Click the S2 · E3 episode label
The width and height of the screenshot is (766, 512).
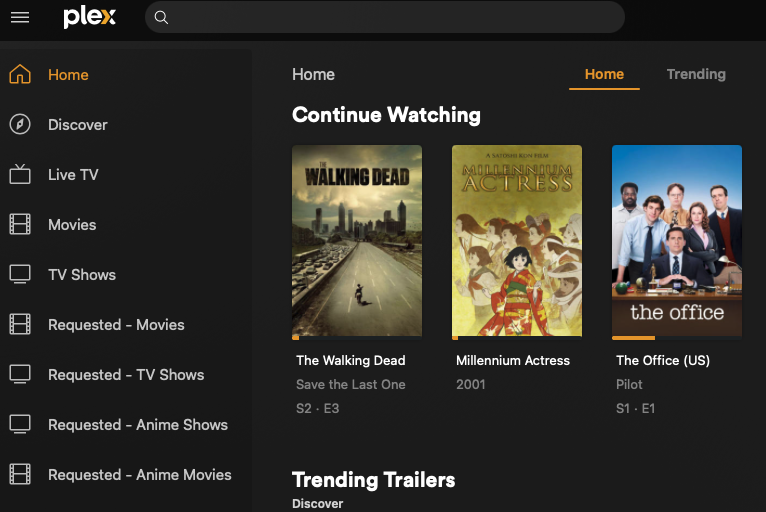[x=318, y=408]
